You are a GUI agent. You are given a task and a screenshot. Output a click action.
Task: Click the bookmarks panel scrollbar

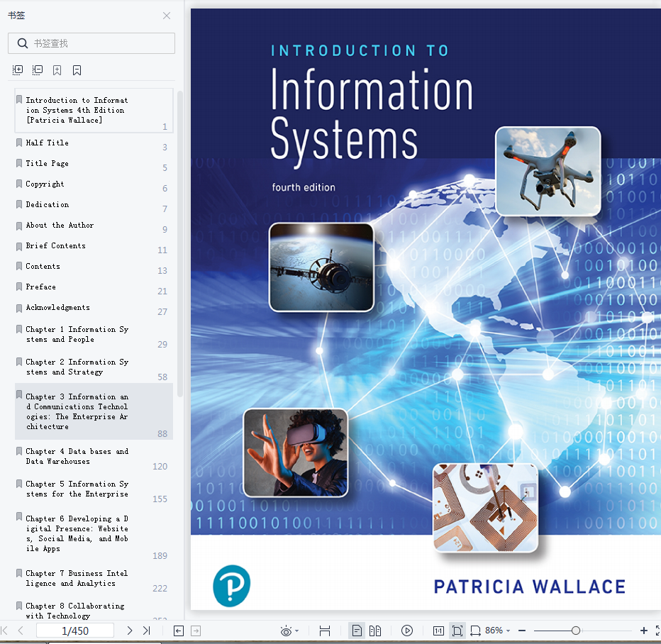(x=180, y=243)
